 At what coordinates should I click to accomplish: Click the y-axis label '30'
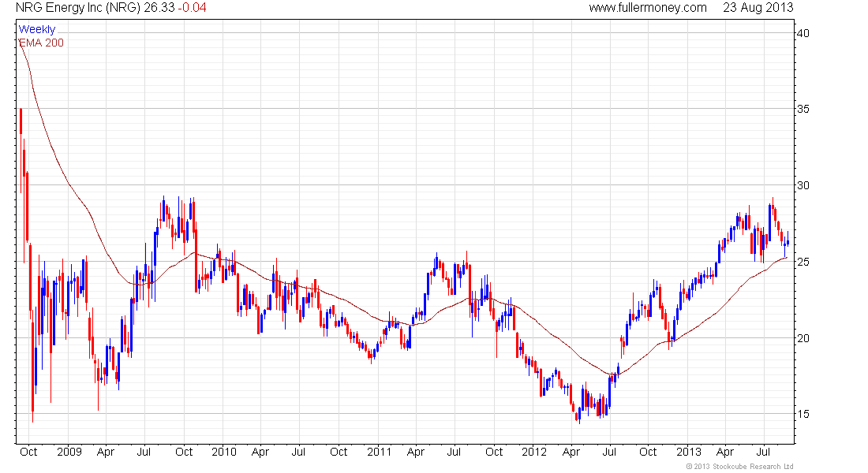pyautogui.click(x=803, y=185)
